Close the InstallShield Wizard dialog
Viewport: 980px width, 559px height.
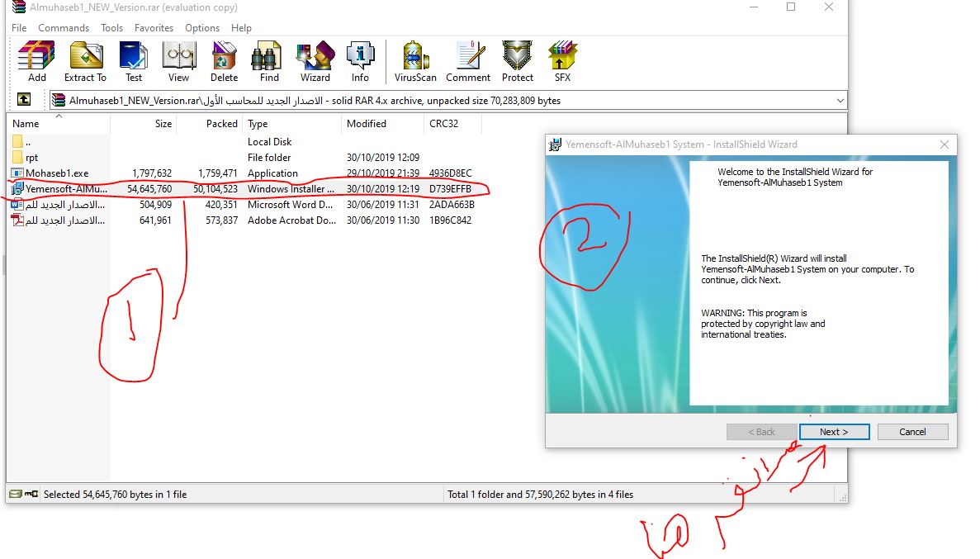coord(944,144)
